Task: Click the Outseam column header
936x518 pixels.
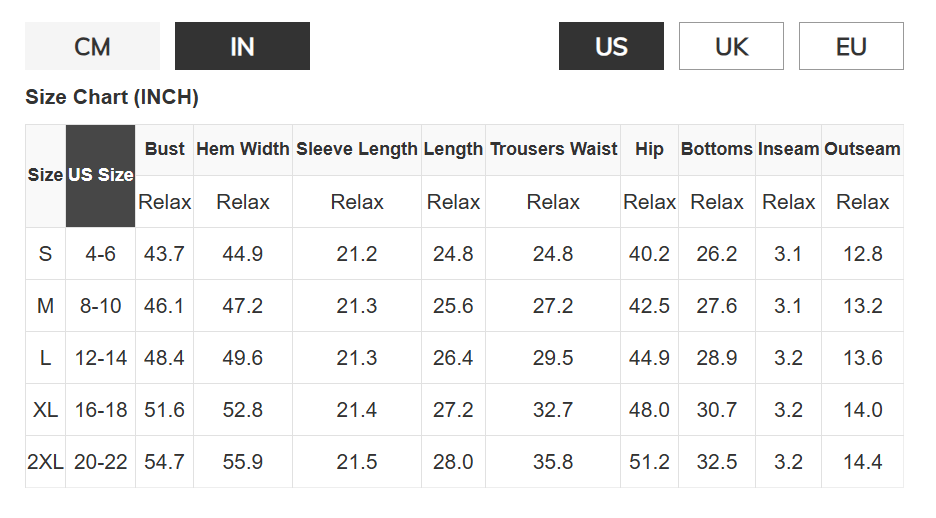Action: coord(862,149)
